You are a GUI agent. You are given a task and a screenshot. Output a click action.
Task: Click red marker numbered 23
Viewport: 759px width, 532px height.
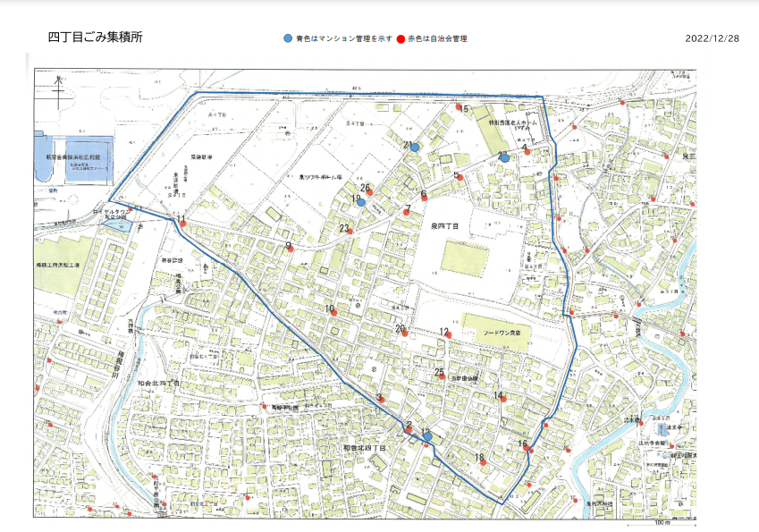click(x=350, y=232)
